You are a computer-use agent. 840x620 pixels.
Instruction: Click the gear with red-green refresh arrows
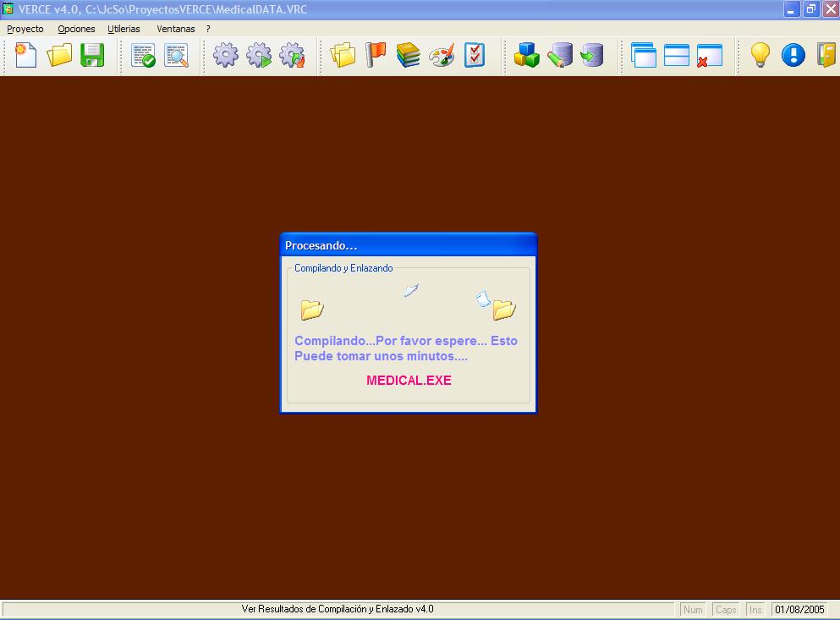(292, 56)
